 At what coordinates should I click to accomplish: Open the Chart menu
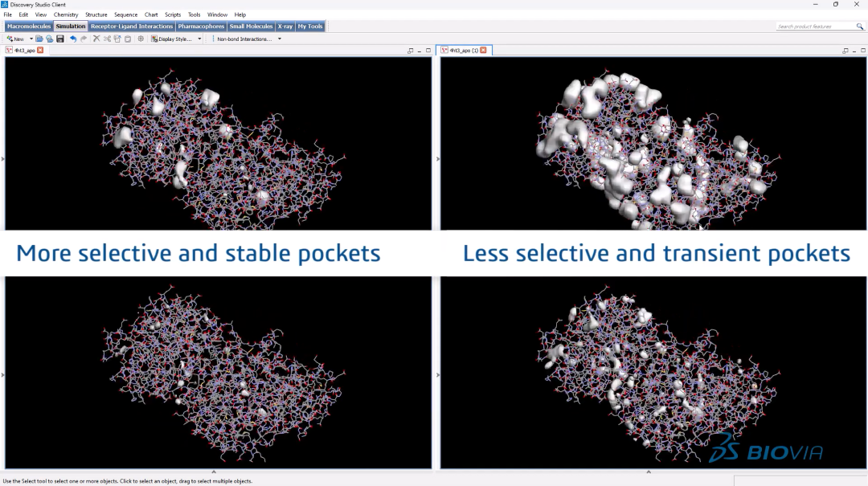pos(151,14)
